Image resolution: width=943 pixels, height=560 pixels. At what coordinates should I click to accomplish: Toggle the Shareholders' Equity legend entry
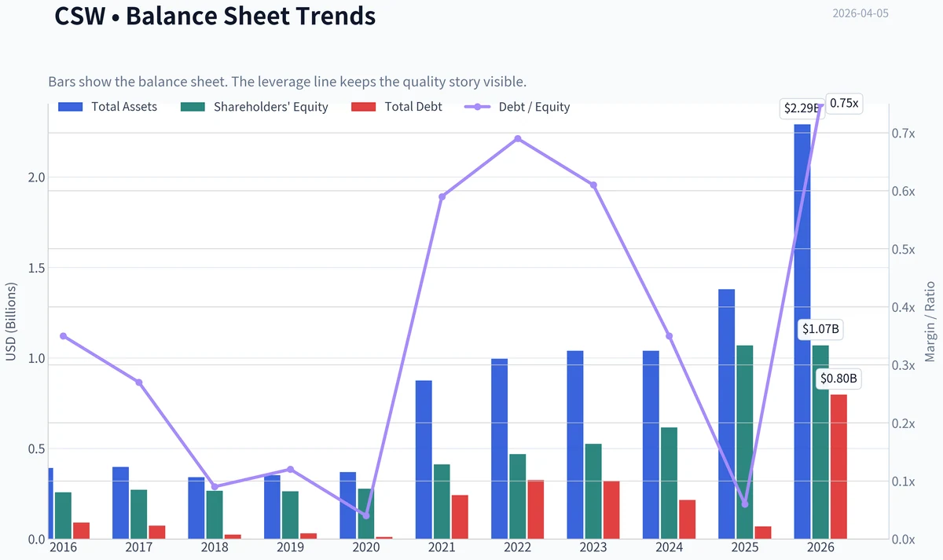coord(255,107)
